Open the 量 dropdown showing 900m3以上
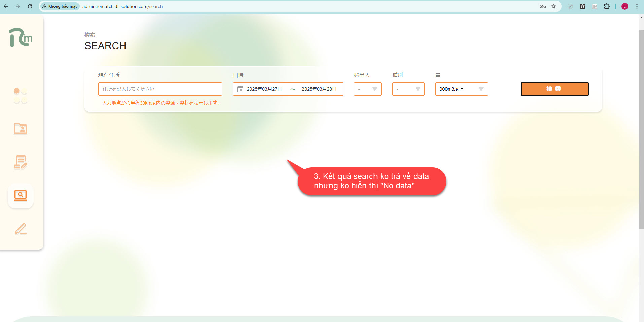This screenshot has height=322, width=644. pyautogui.click(x=461, y=89)
